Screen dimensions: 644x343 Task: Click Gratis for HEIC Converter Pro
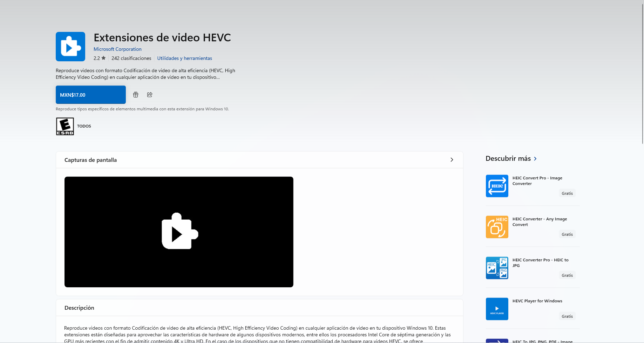pos(567,275)
